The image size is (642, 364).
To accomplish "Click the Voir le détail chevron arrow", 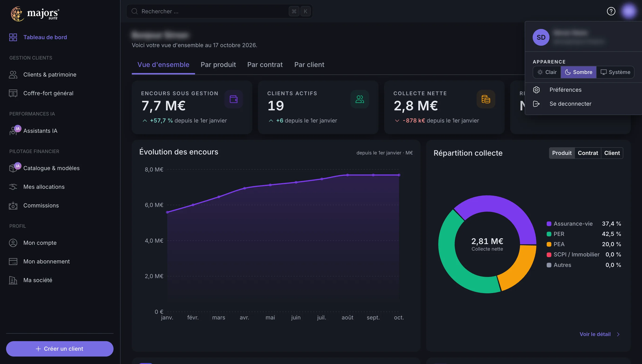I will (618, 334).
